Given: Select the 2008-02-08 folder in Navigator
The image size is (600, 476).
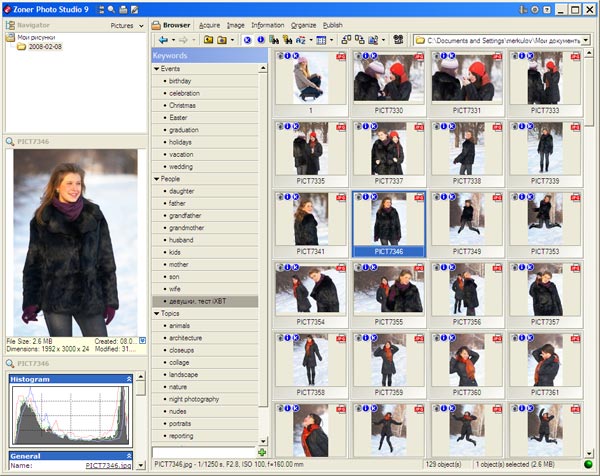Looking at the screenshot, I should [x=43, y=46].
